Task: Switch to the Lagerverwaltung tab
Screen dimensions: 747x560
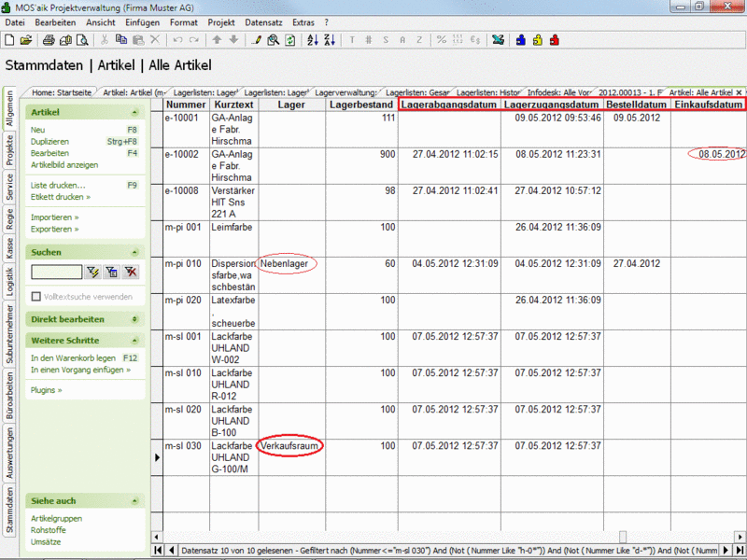Action: pos(345,92)
